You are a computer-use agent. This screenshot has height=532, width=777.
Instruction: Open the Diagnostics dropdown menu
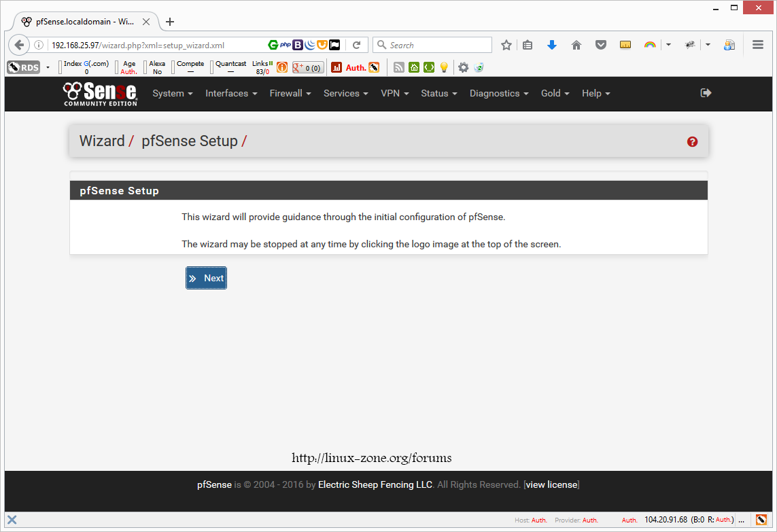[x=499, y=94]
